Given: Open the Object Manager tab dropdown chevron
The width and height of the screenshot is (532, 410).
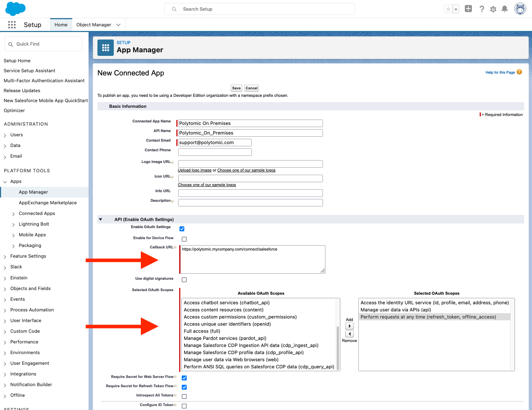Looking at the screenshot, I should point(118,25).
